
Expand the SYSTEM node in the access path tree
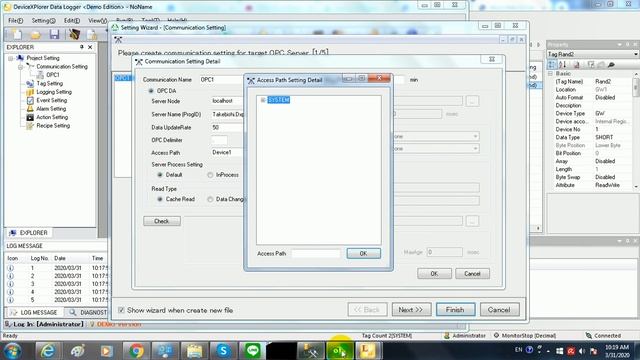point(263,100)
